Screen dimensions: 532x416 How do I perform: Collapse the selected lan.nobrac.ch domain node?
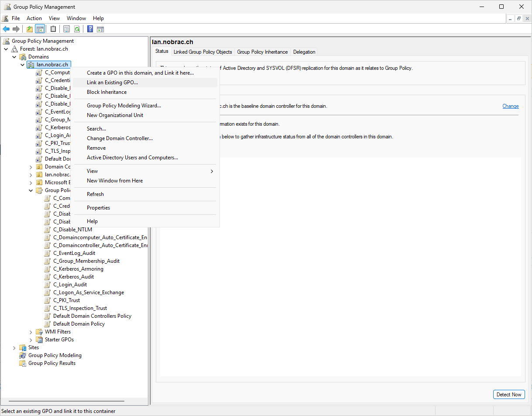click(x=23, y=65)
